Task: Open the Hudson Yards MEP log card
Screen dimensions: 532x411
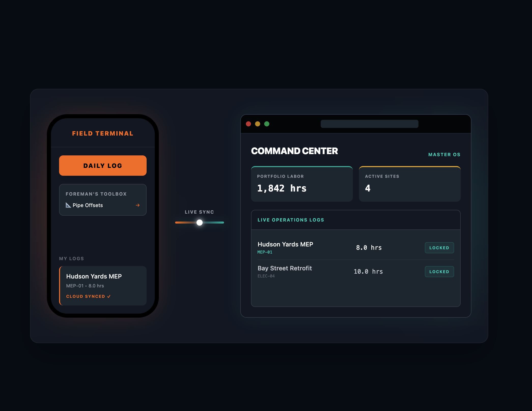Action: coord(103,286)
